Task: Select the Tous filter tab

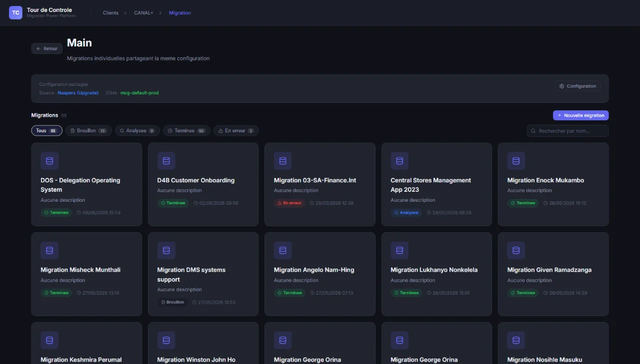Action: 46,130
